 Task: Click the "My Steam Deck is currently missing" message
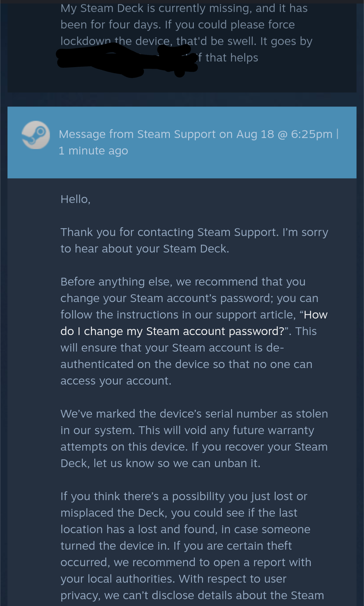[184, 8]
